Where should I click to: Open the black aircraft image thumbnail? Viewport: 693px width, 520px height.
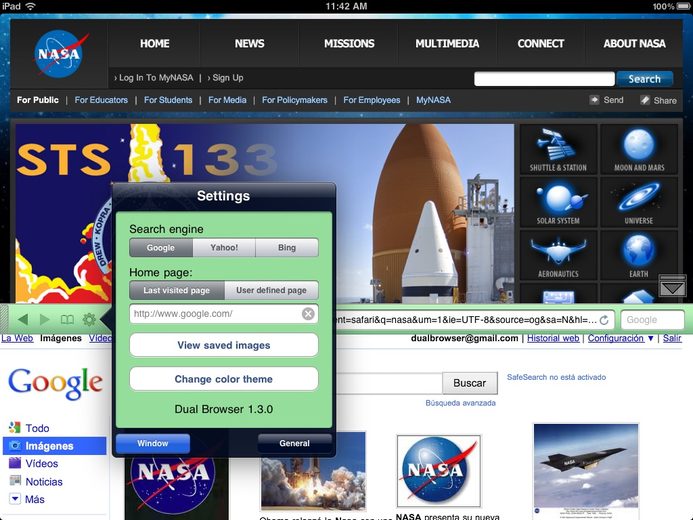586,471
